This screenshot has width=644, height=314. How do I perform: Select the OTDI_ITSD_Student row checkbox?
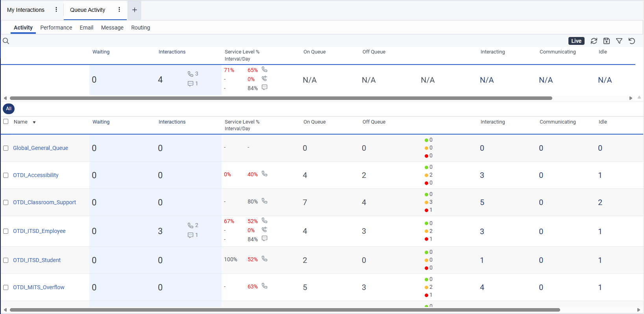(6, 260)
